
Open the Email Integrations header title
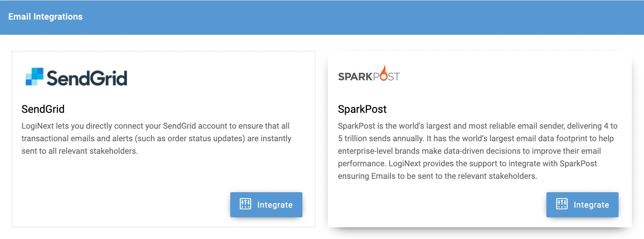(45, 17)
